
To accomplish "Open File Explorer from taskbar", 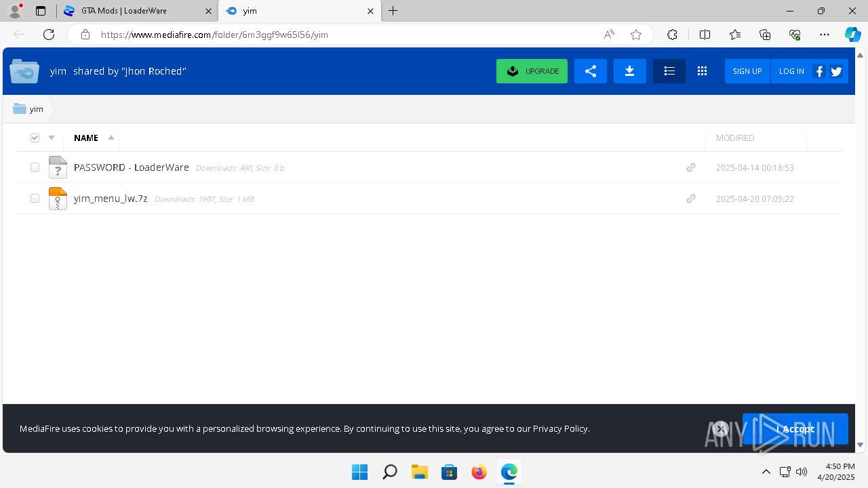I will coord(419,472).
